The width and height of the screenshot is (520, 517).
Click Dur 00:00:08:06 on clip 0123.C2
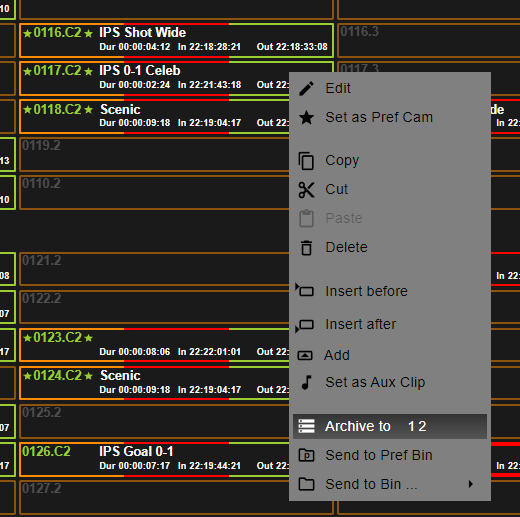(x=135, y=352)
